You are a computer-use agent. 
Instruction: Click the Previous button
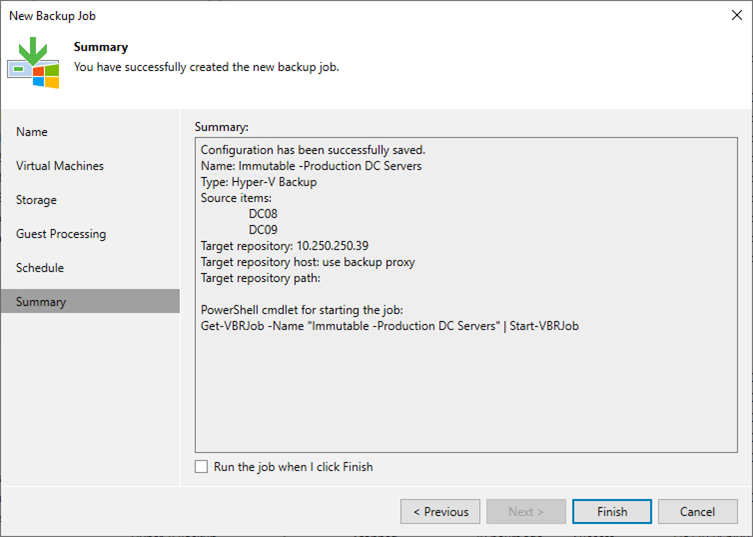pyautogui.click(x=440, y=512)
